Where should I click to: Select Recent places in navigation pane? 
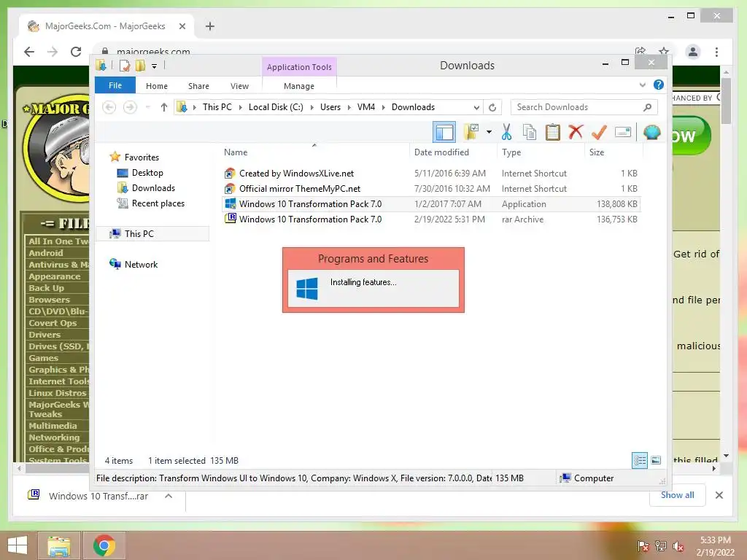[158, 203]
